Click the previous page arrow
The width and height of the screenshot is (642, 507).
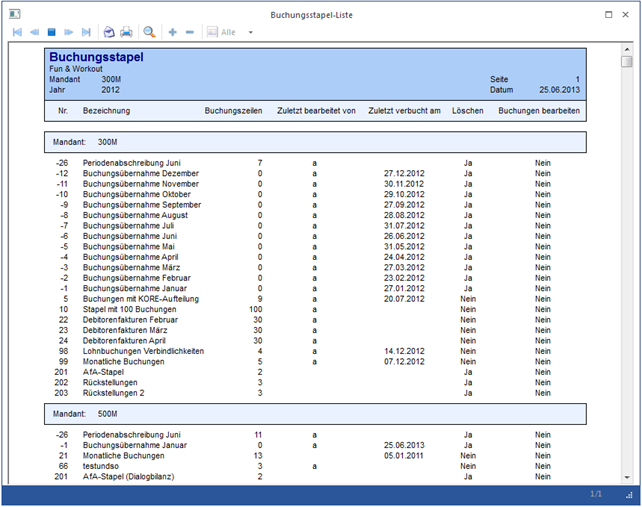coord(35,32)
